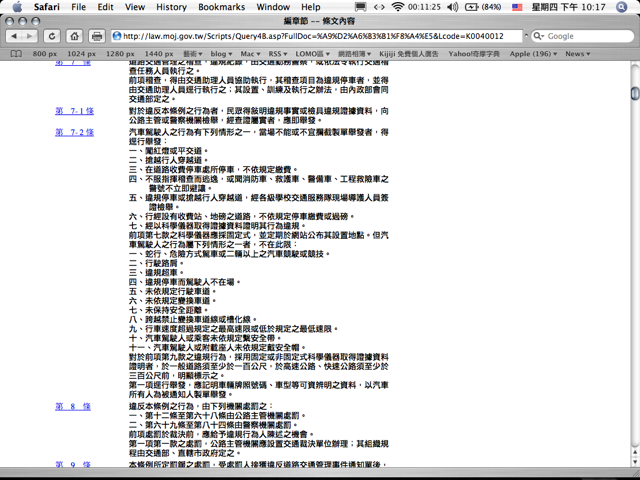
Task: Click the clock showing 星期四 下午 10:17
Action: (x=568, y=7)
